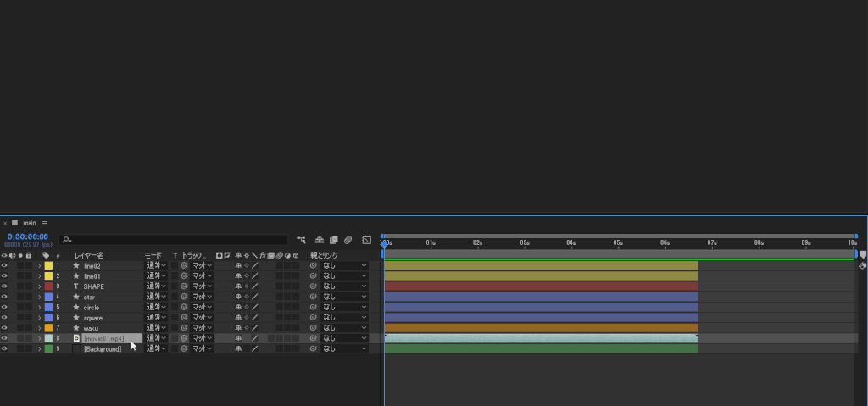Click the current timecode 0:00:00:00
This screenshot has height=406, width=868.
(28, 236)
